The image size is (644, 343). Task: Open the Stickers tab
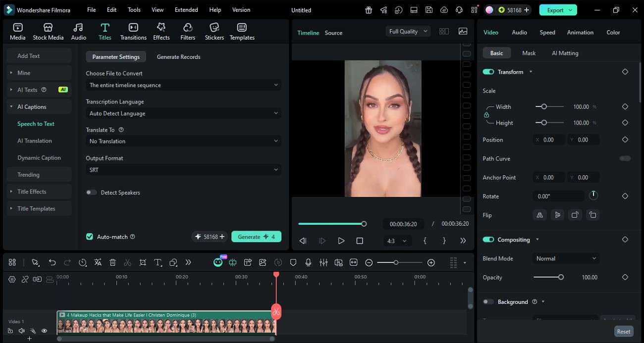[215, 32]
